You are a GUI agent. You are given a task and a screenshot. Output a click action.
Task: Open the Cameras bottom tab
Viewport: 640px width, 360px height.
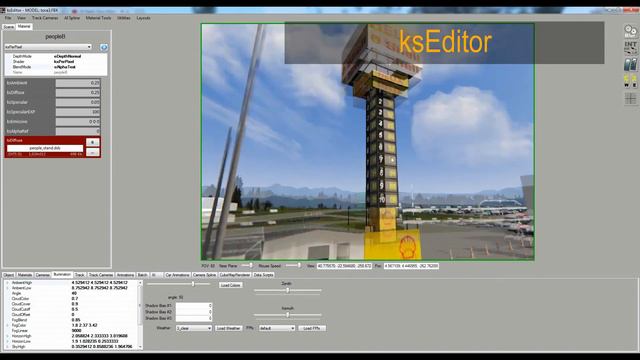[x=42, y=275]
